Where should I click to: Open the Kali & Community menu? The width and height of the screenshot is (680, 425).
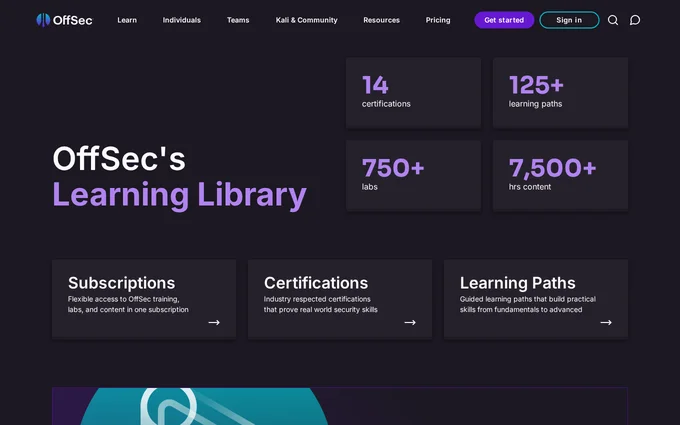[307, 20]
